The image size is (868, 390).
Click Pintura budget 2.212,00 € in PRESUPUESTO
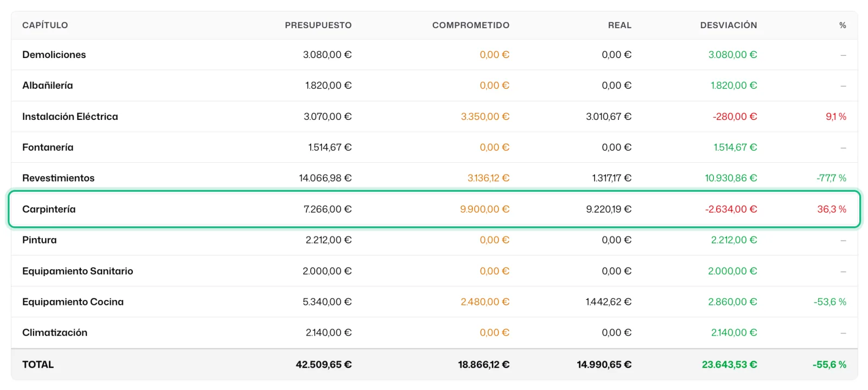[328, 240]
